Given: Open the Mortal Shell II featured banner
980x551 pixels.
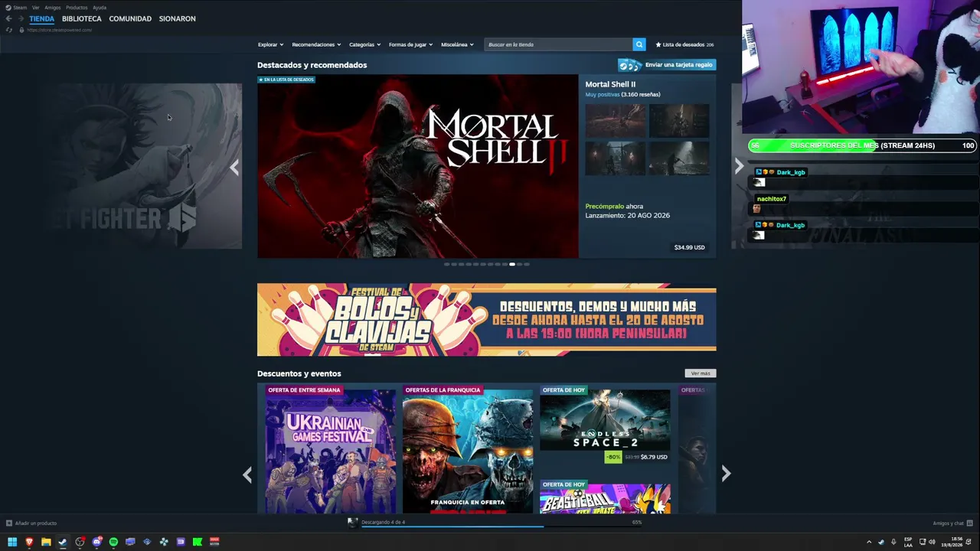Looking at the screenshot, I should pos(418,166).
